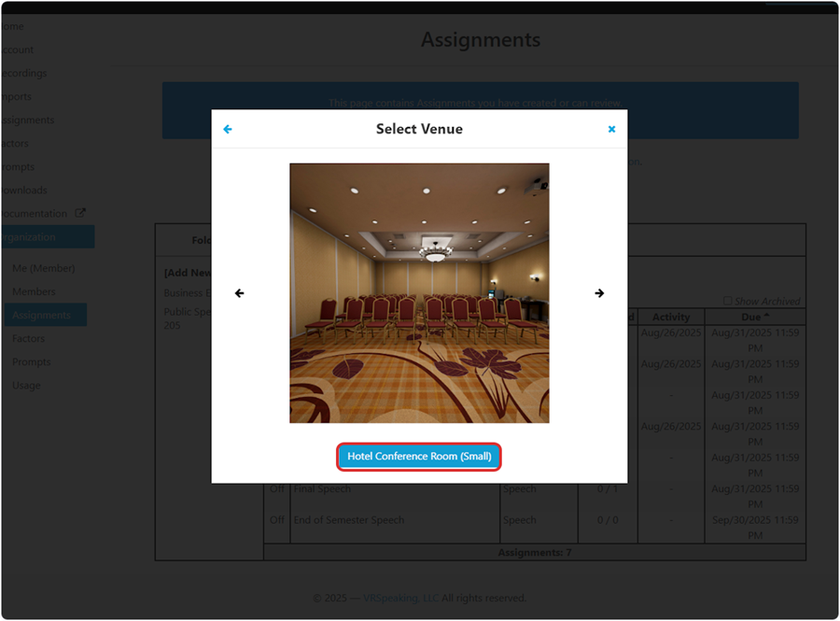840x621 pixels.
Task: Click the Home sidebar item
Action: pyautogui.click(x=13, y=26)
